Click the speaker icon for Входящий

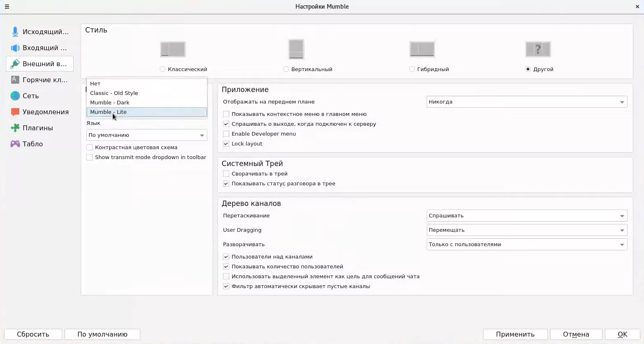(x=15, y=48)
